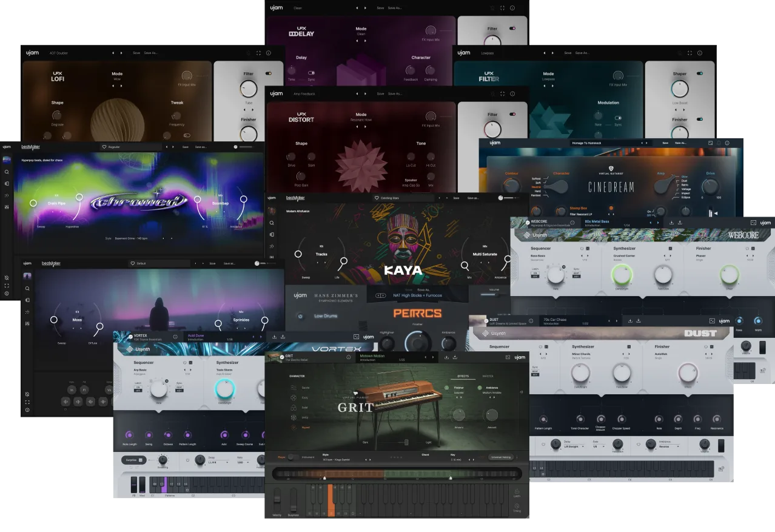775x532 pixels.
Task: Click Save as... in the beatMaker Chromed header
Action: tap(201, 147)
